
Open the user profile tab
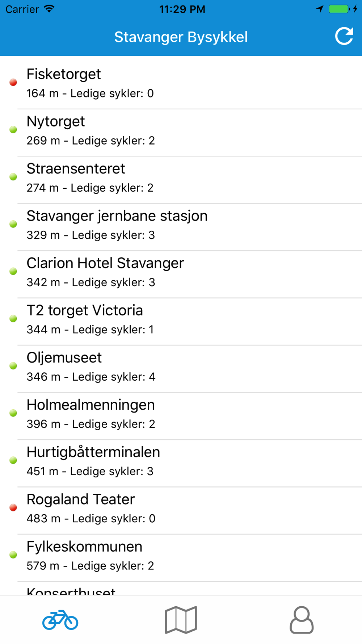(x=302, y=620)
